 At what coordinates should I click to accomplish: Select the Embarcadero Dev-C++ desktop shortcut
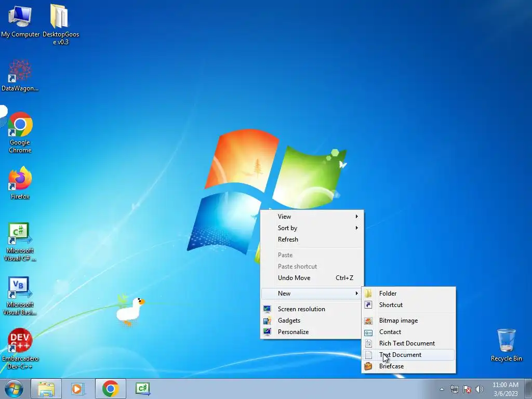20,349
